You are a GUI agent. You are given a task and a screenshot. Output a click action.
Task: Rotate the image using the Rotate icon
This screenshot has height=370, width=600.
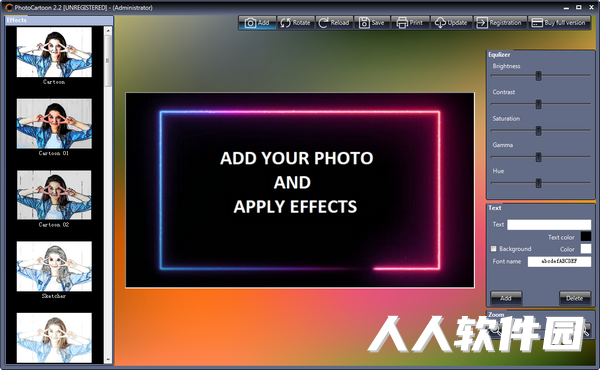click(285, 23)
